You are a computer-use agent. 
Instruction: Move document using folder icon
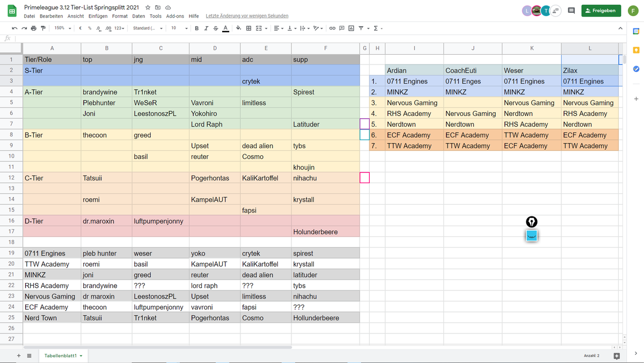(x=158, y=8)
